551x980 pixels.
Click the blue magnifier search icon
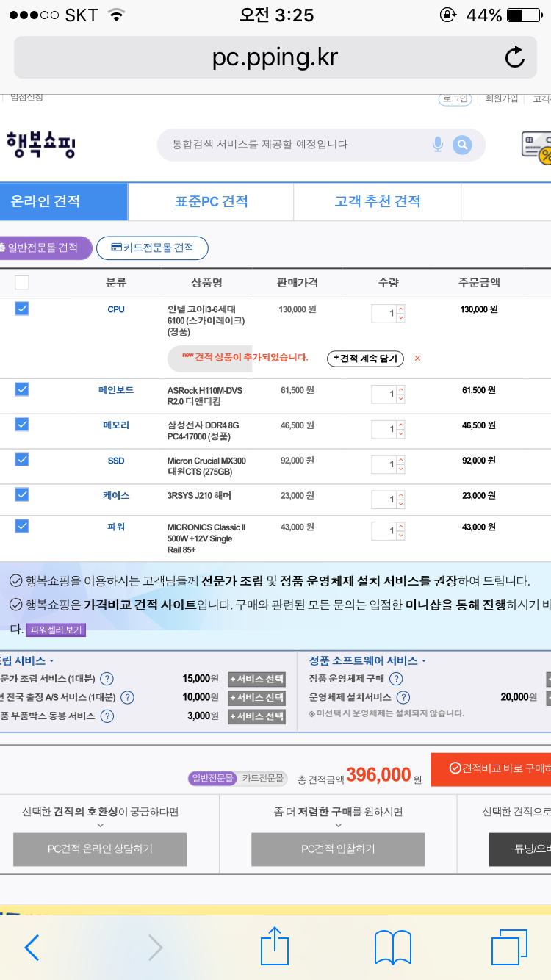click(462, 145)
